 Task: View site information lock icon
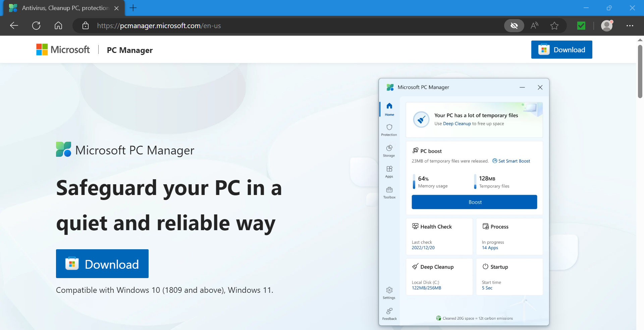[x=86, y=25]
